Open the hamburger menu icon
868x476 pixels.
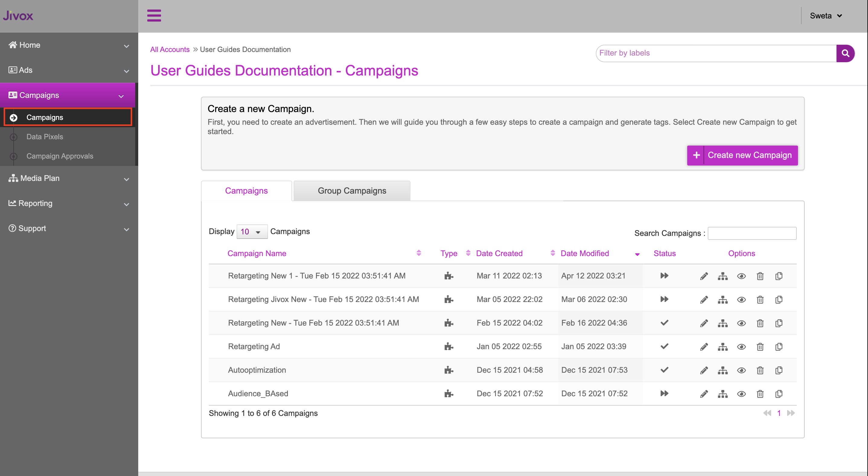(154, 15)
